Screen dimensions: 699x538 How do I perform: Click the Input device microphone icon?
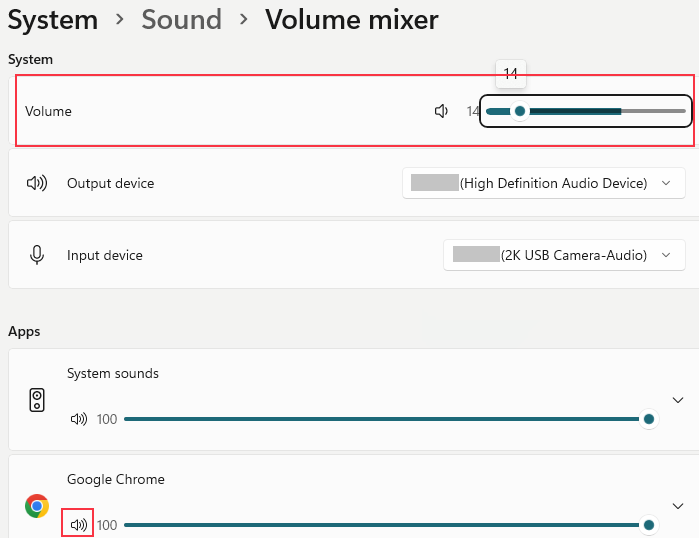click(37, 255)
